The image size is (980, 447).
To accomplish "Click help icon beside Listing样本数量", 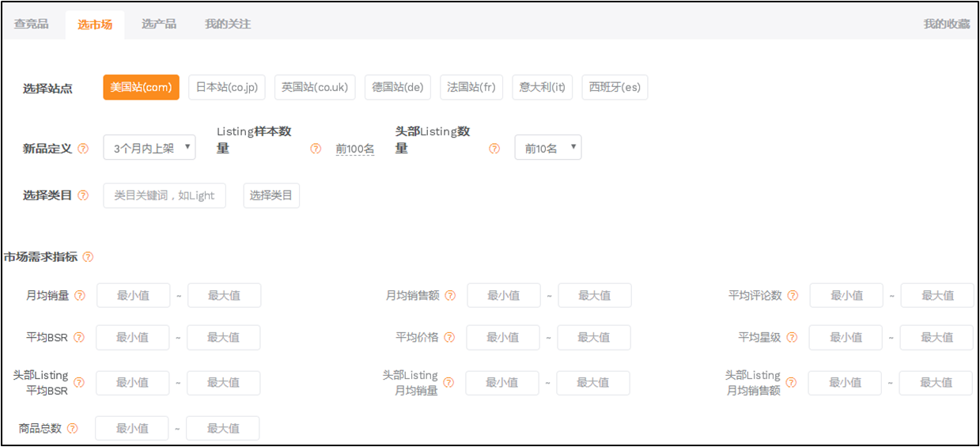I will pos(316,149).
